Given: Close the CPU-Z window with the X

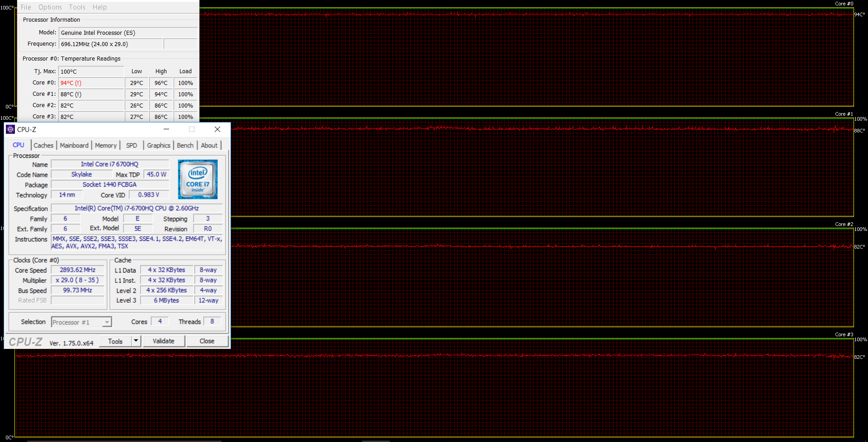Looking at the screenshot, I should point(217,129).
